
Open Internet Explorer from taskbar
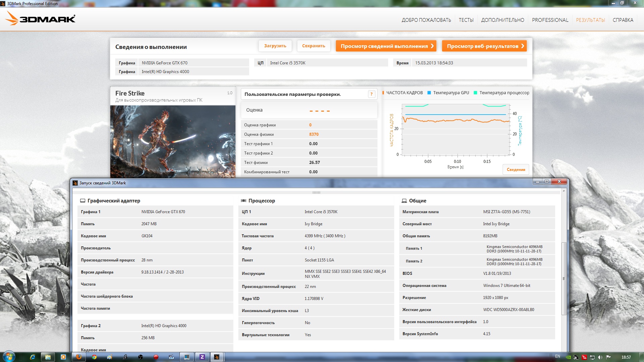(x=33, y=357)
